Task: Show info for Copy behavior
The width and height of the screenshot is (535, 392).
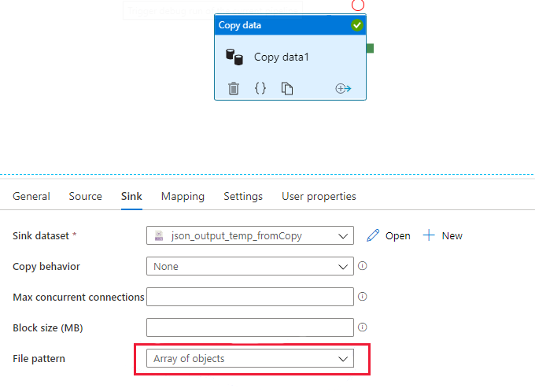Action: (x=363, y=266)
